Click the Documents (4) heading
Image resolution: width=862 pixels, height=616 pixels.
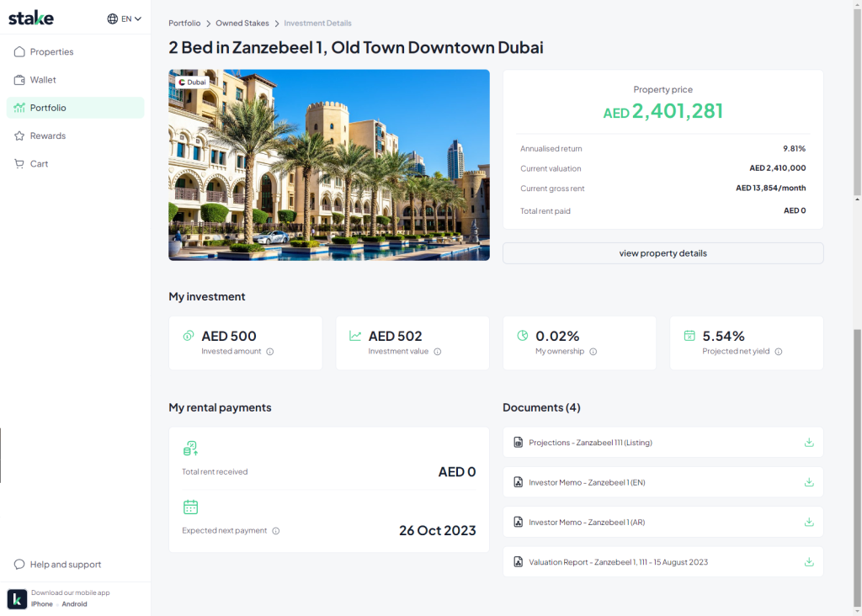pos(541,407)
